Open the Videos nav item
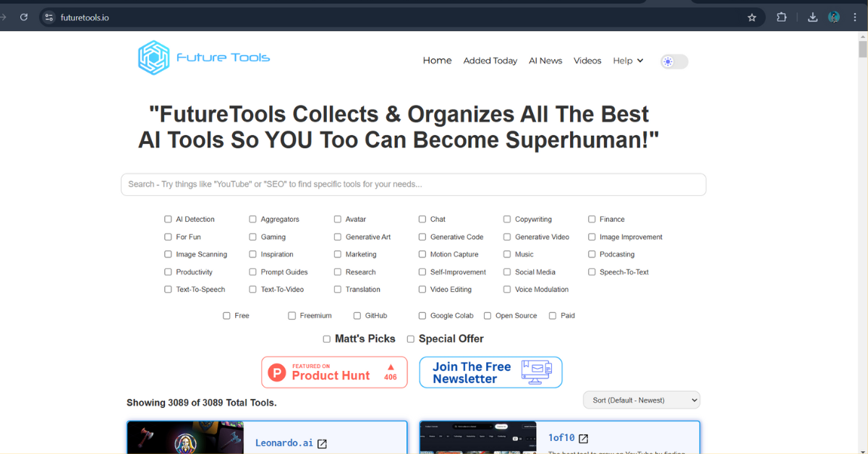The image size is (868, 454). 587,61
